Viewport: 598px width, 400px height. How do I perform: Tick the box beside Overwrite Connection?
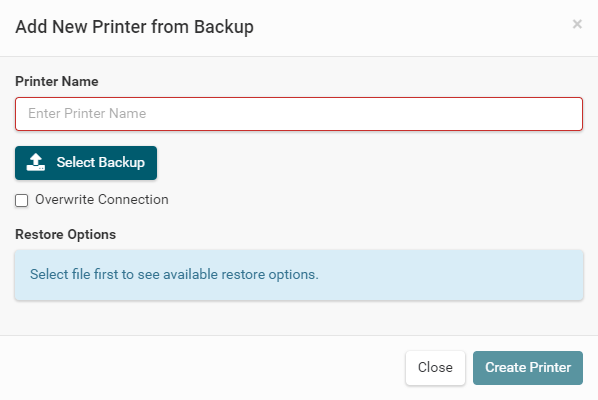22,200
